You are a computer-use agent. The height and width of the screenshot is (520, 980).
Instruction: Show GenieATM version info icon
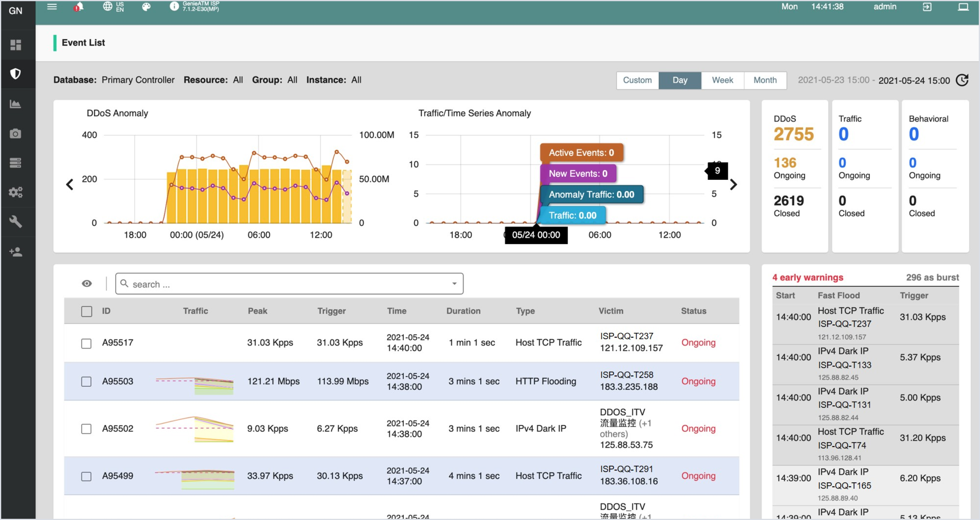(x=174, y=7)
